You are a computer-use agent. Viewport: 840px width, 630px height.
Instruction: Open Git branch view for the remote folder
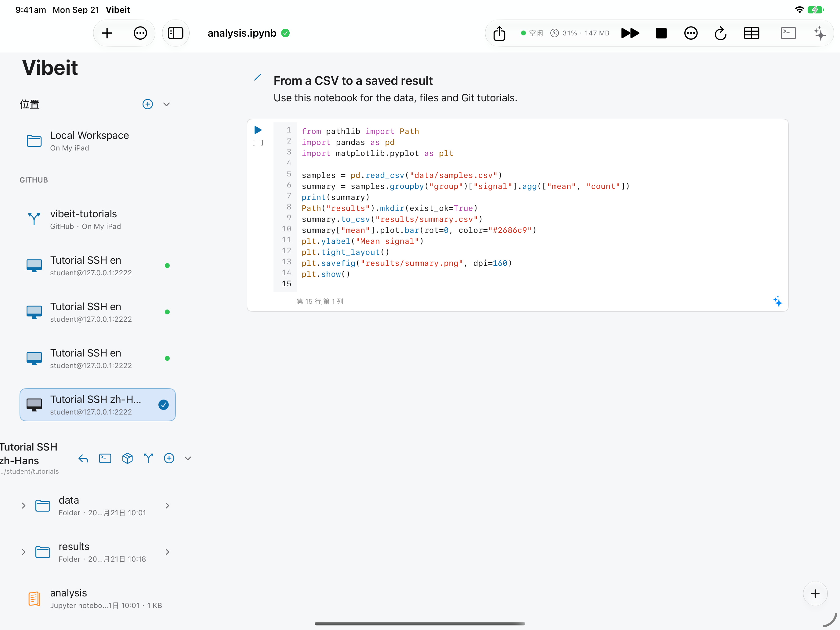[x=148, y=458]
